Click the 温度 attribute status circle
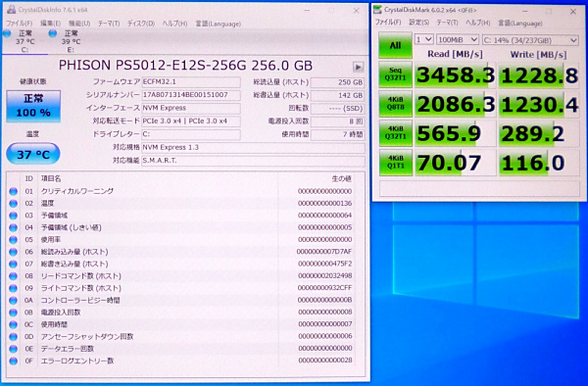 point(13,204)
